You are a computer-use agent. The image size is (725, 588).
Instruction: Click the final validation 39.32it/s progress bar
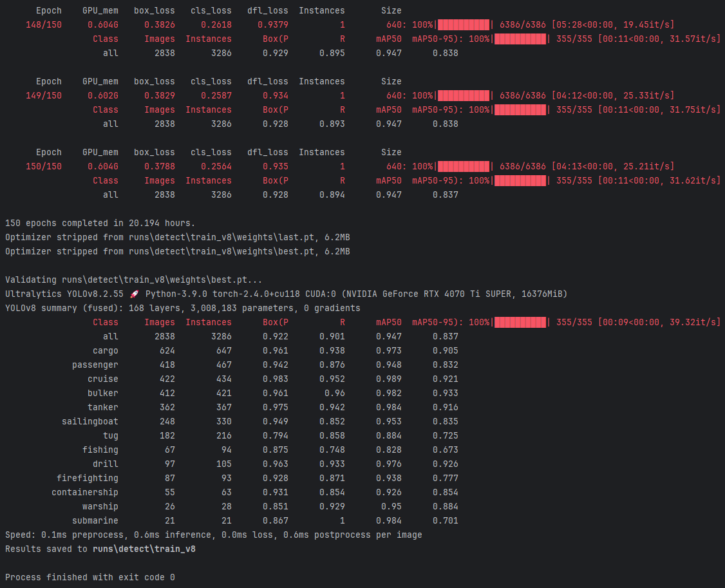pyautogui.click(x=520, y=323)
